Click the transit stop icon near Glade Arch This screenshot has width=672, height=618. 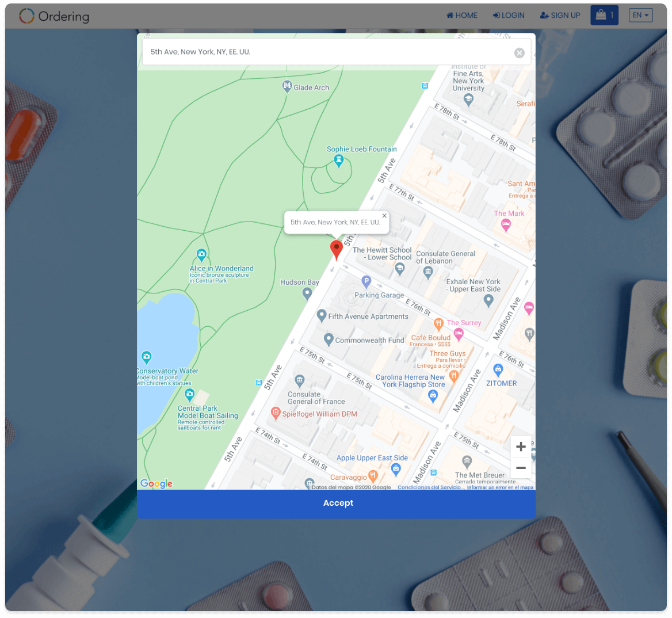pyautogui.click(x=425, y=86)
